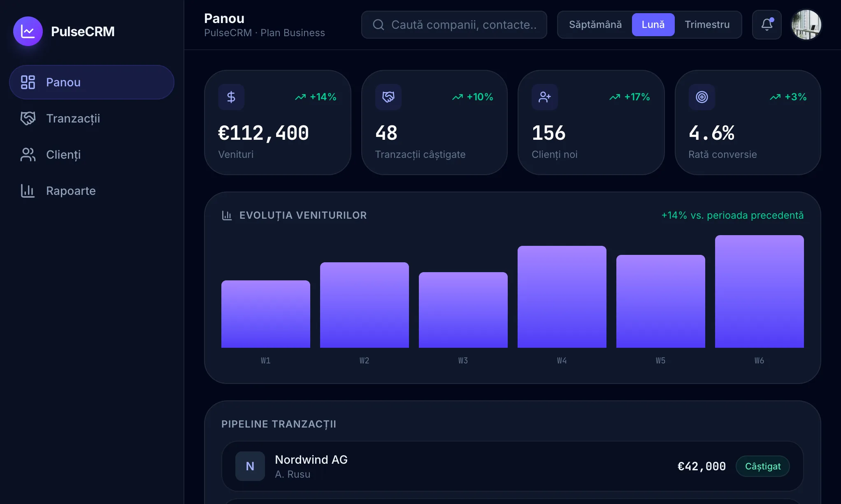Click the search magnifier icon
This screenshot has height=504, width=841.
pyautogui.click(x=379, y=25)
